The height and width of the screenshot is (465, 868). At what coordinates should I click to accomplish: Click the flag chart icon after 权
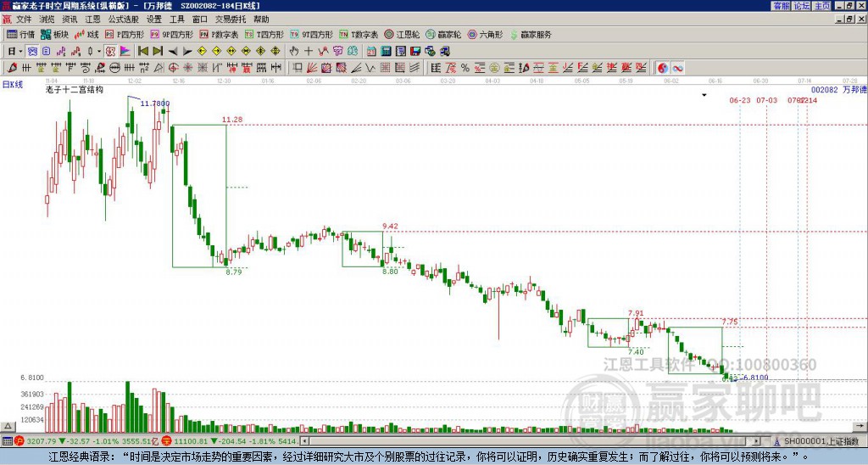125,52
